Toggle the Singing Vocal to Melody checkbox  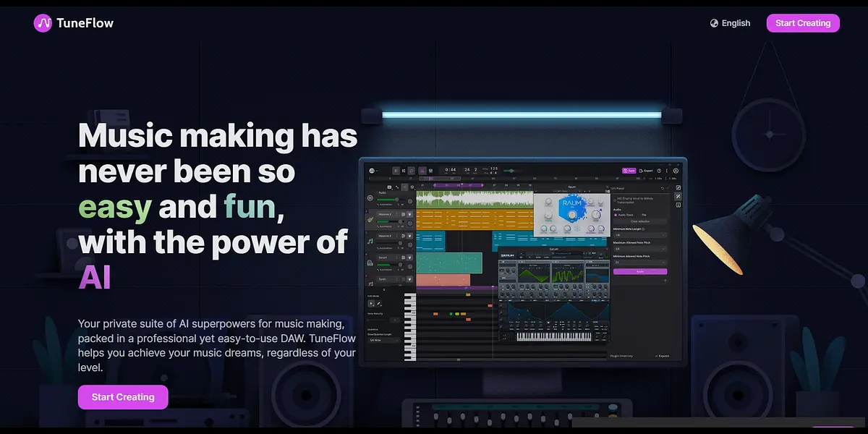click(616, 200)
